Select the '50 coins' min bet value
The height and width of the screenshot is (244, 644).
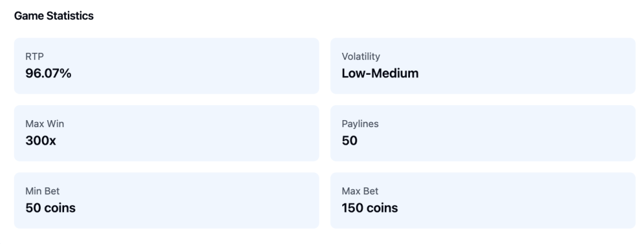[x=50, y=208]
